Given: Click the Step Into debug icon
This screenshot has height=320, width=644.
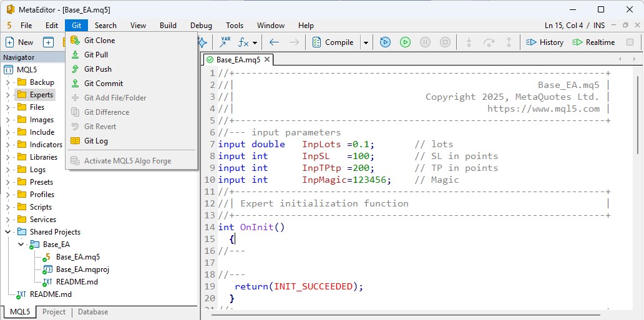Looking at the screenshot, I should [469, 42].
